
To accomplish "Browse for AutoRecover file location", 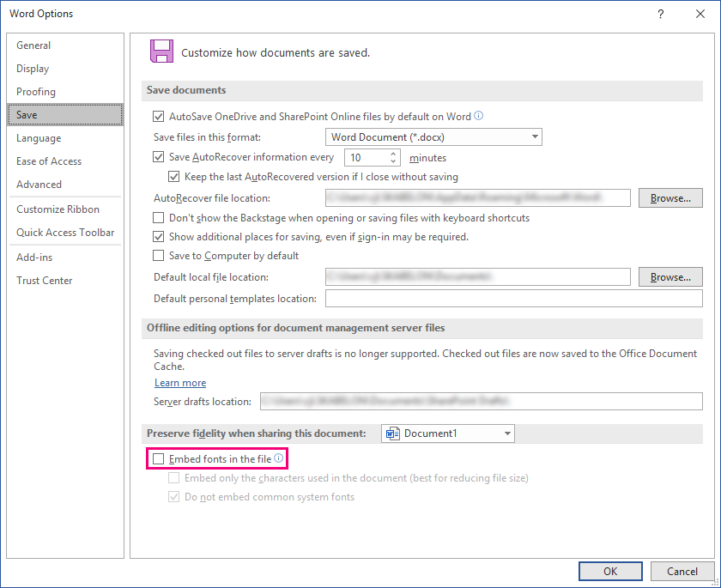I will click(x=670, y=198).
